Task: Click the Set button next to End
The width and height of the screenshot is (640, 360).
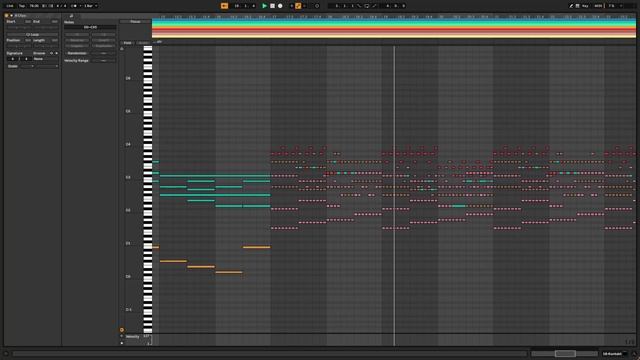Action: tap(54, 21)
